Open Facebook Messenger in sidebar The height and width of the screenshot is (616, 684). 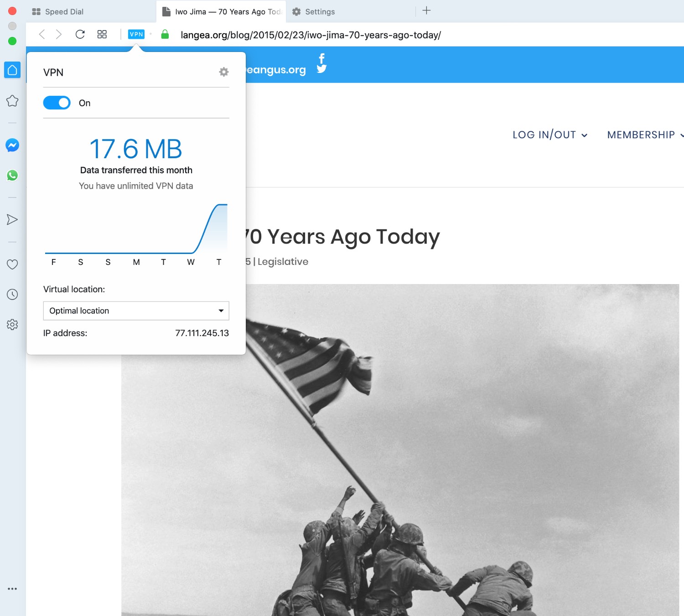[x=12, y=145]
